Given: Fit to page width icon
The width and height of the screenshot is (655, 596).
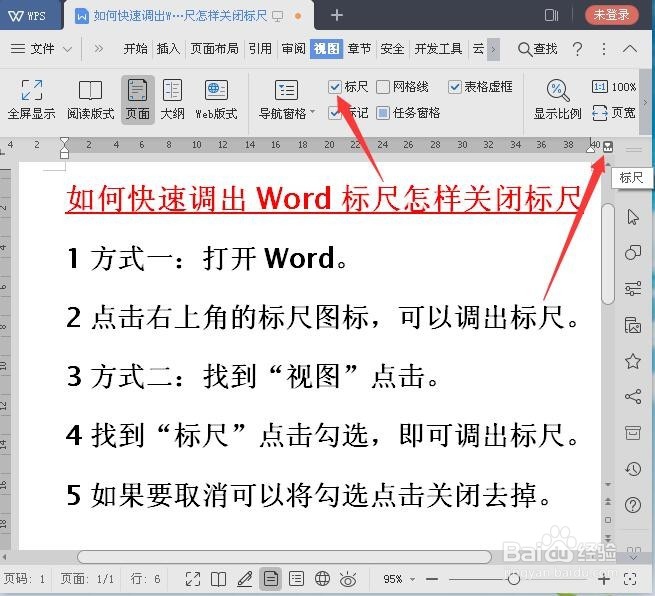Looking at the screenshot, I should point(599,113).
